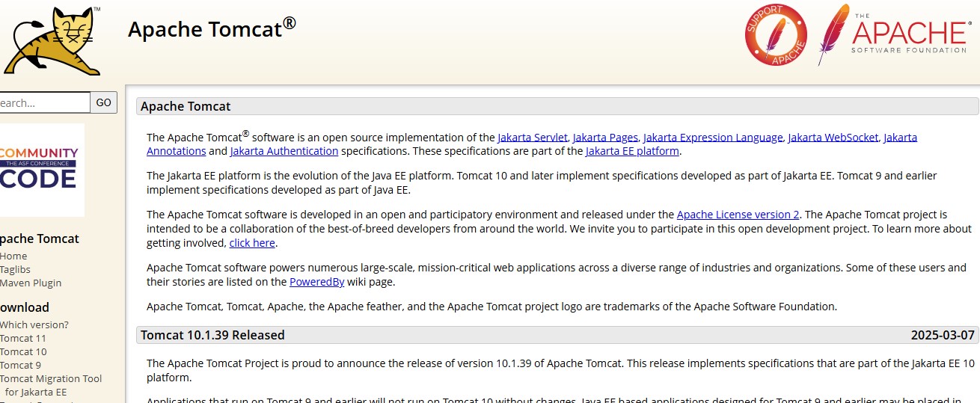Image resolution: width=980 pixels, height=403 pixels.
Task: Open the Jakarta WebSocket link
Action: pos(833,138)
